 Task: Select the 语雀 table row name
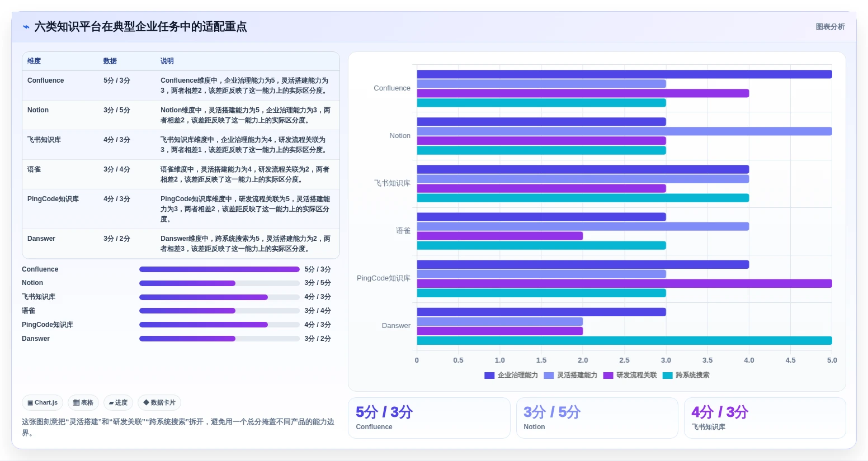[34, 169]
